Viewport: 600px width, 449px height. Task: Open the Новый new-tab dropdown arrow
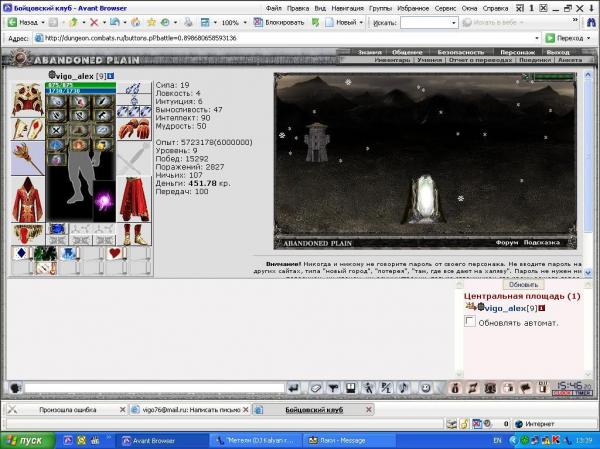click(x=361, y=23)
